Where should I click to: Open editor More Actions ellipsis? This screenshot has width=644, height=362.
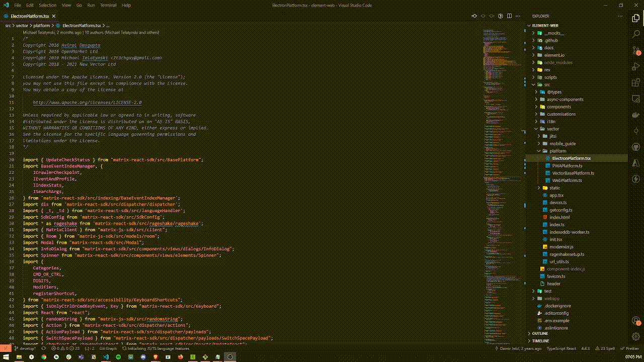tap(518, 16)
